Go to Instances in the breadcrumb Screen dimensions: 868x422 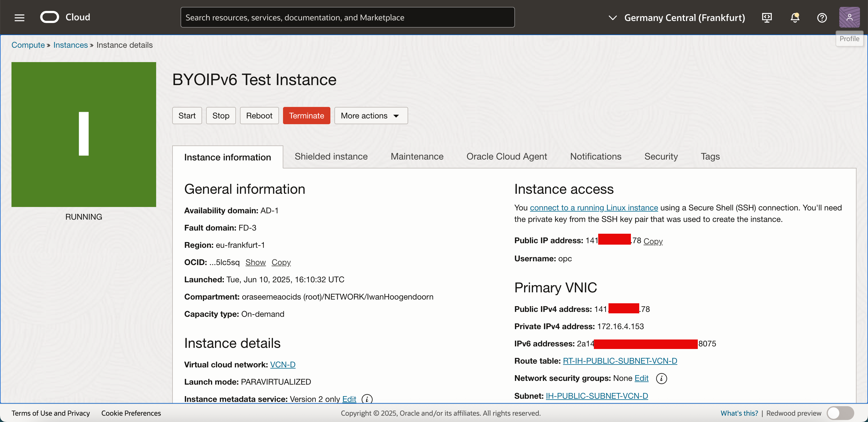click(70, 45)
